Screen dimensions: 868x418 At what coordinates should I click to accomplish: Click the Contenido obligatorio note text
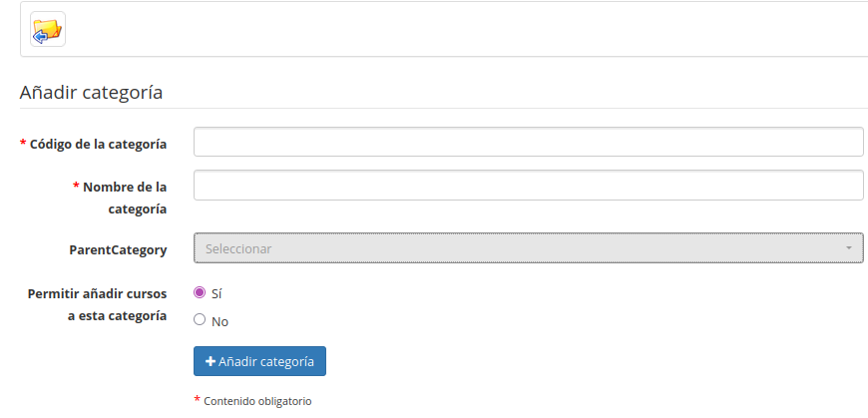pos(257,401)
